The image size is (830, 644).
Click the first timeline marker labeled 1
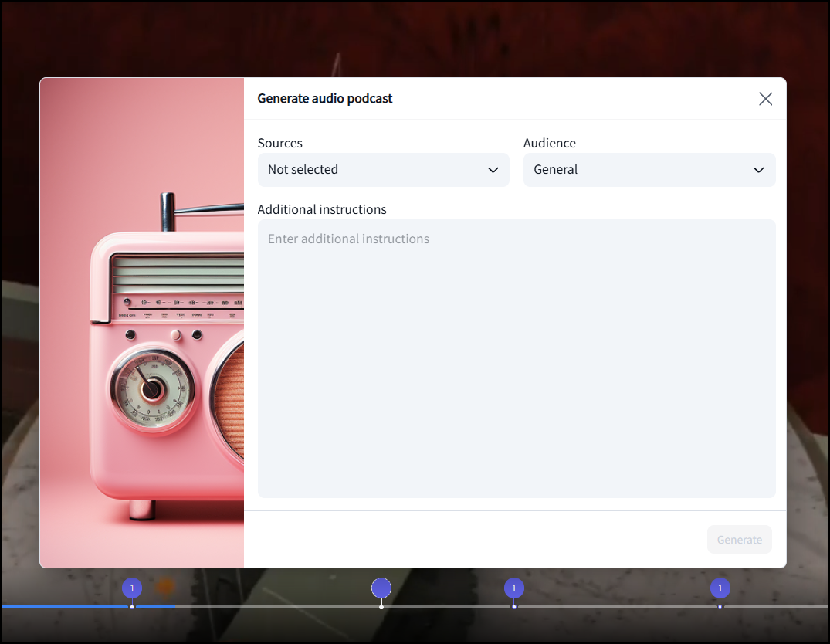click(x=132, y=588)
